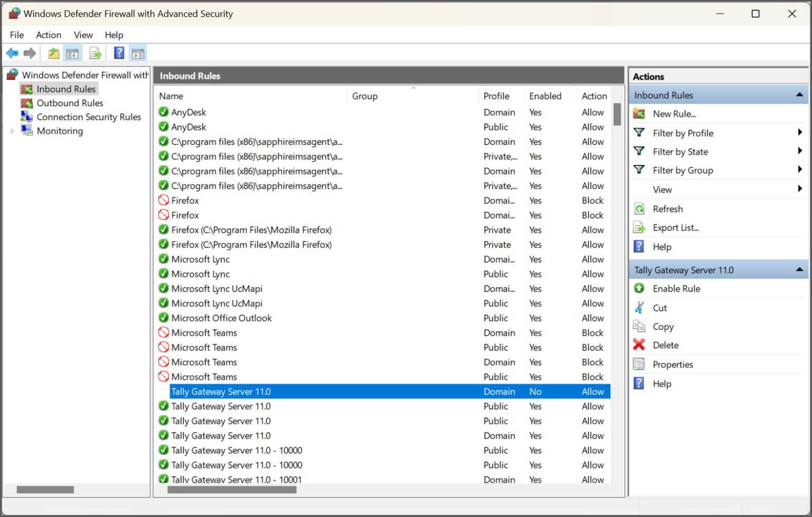The width and height of the screenshot is (812, 517).
Task: Toggle the console tree visibility icon
Action: (x=72, y=52)
